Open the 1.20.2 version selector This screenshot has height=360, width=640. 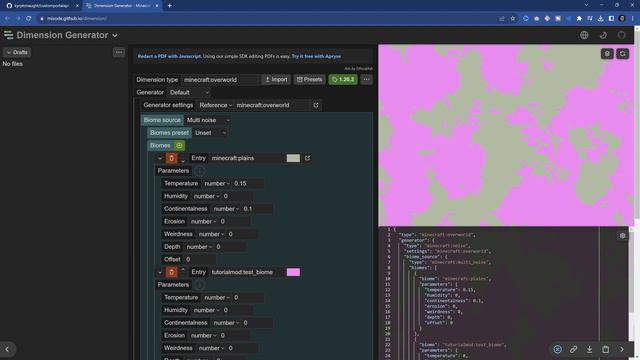pos(343,80)
